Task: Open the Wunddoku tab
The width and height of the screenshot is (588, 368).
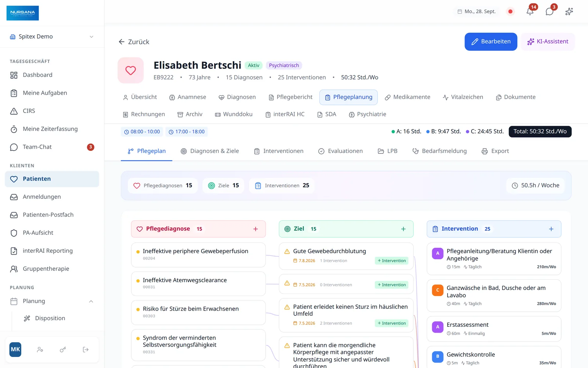Action: [x=233, y=114]
